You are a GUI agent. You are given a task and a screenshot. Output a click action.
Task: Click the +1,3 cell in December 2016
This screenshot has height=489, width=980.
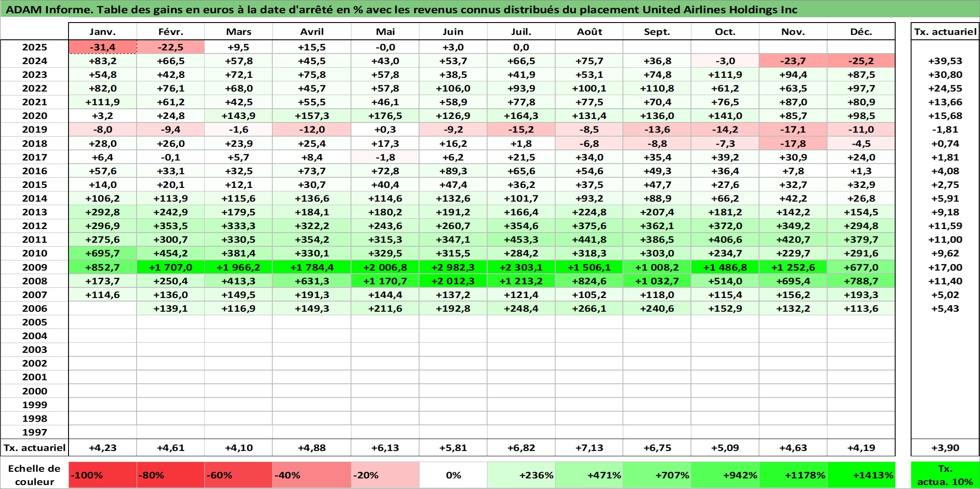pos(861,171)
